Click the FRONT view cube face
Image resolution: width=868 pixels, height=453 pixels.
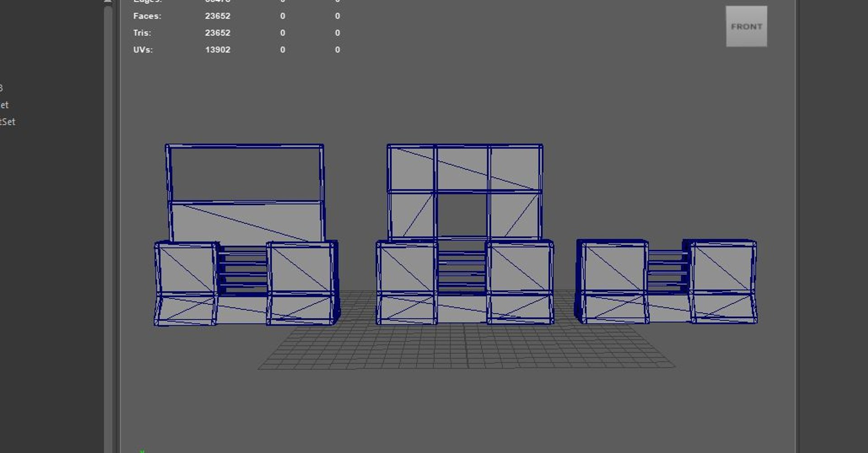(746, 26)
